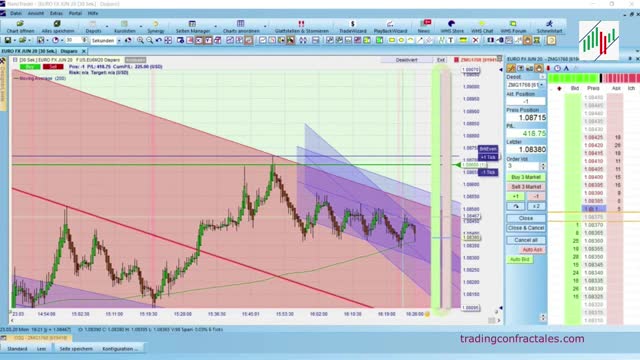
Task: Select the text T drawing tool
Action: (451, 40)
